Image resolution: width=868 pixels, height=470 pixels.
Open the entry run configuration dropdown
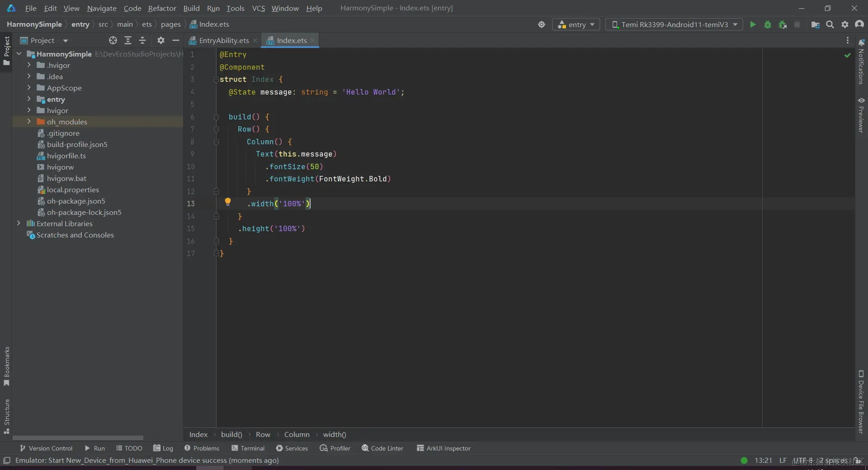click(x=576, y=24)
